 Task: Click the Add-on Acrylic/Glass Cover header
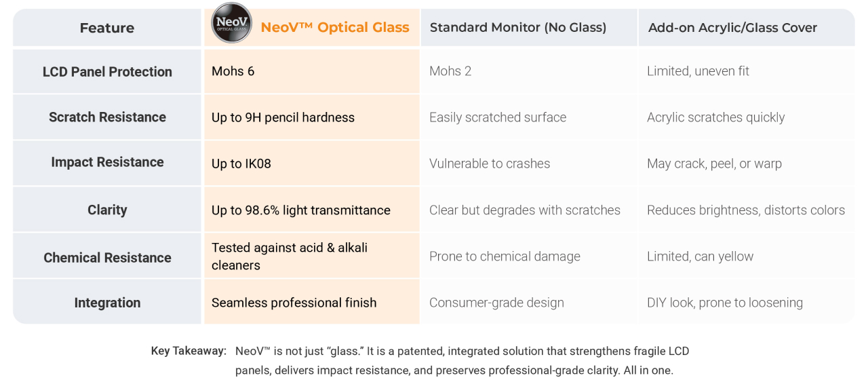[732, 28]
